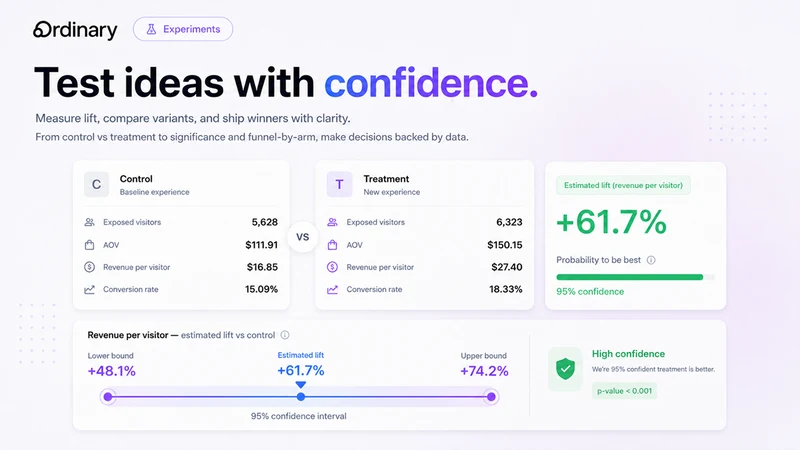Click Treatment AOV shopping bag icon
Viewport: 800px width, 450px height.
coord(332,245)
